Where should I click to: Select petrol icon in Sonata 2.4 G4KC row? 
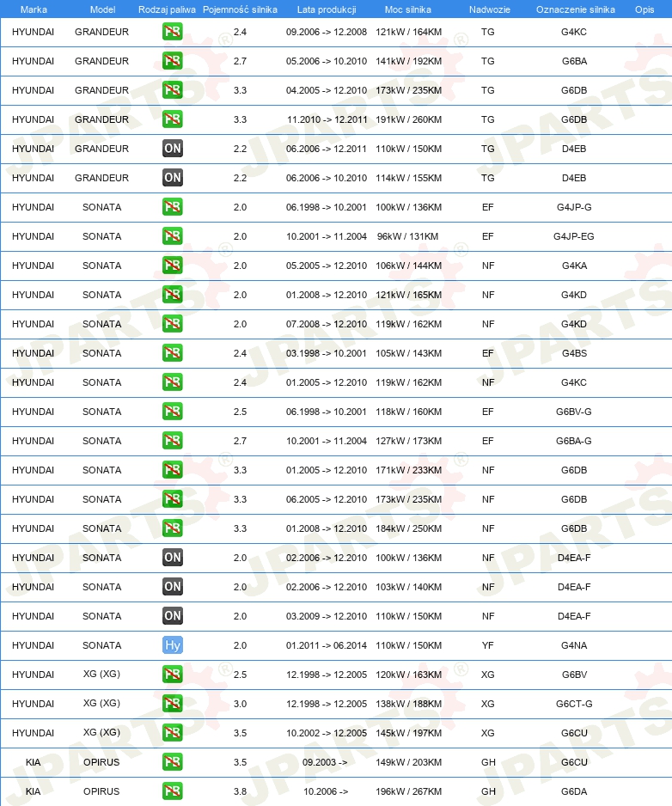tap(172, 382)
